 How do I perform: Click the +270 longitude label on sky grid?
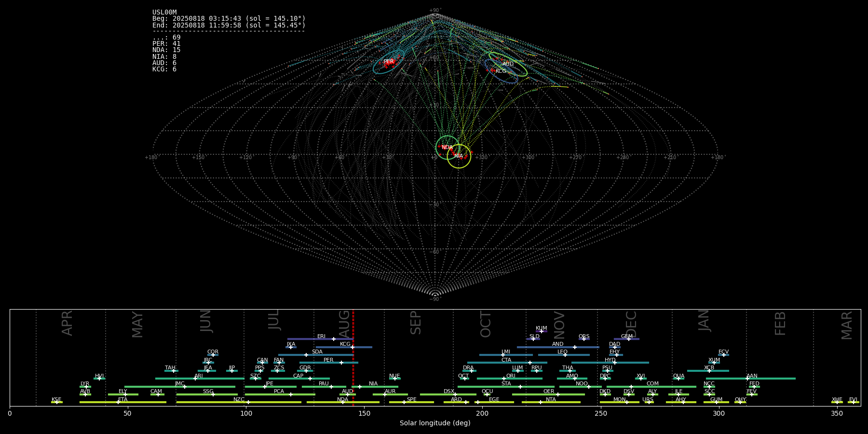(x=575, y=157)
